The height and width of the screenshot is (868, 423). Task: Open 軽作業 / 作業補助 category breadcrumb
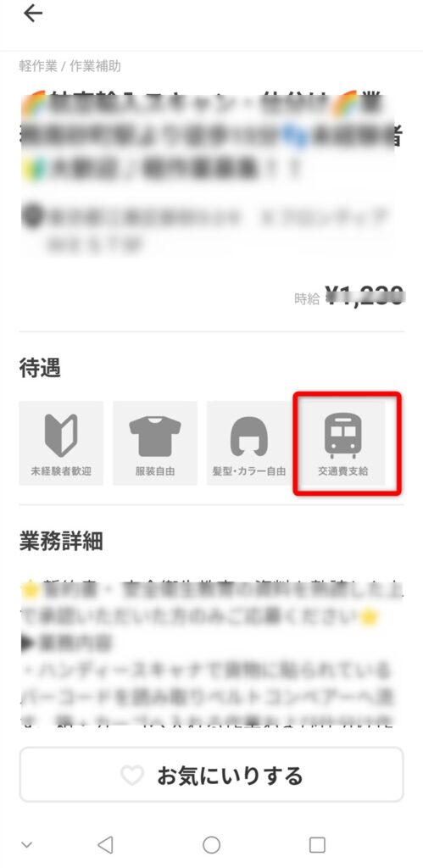(x=70, y=66)
